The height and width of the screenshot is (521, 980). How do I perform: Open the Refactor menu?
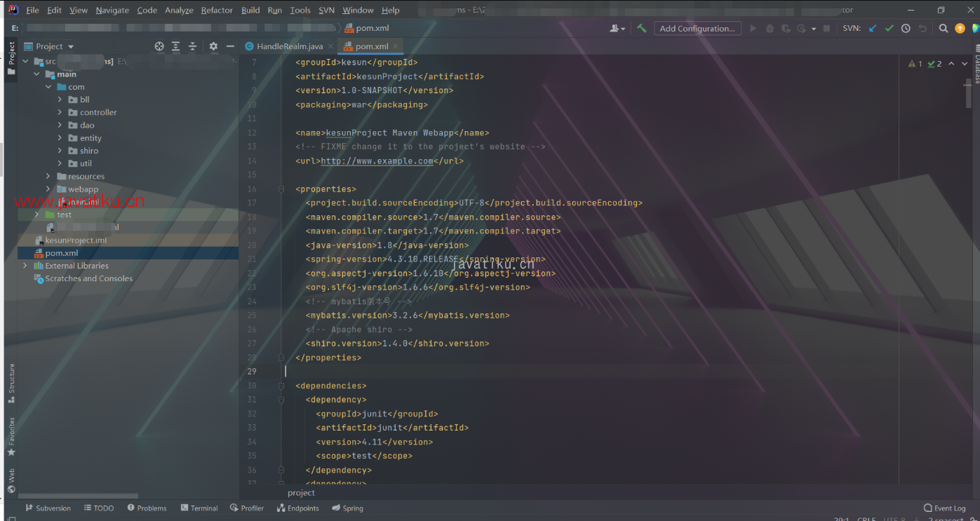(217, 10)
